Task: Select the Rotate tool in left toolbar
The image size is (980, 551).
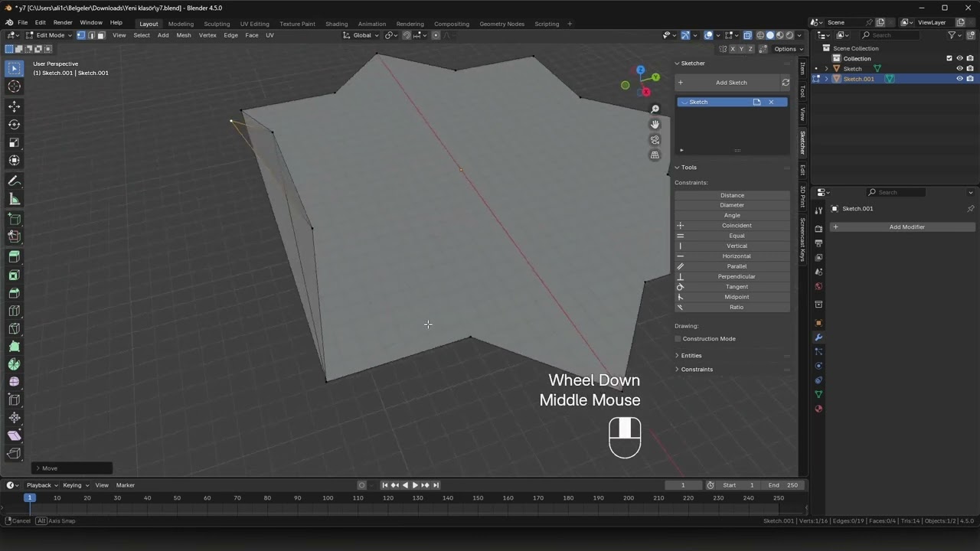Action: point(14,124)
